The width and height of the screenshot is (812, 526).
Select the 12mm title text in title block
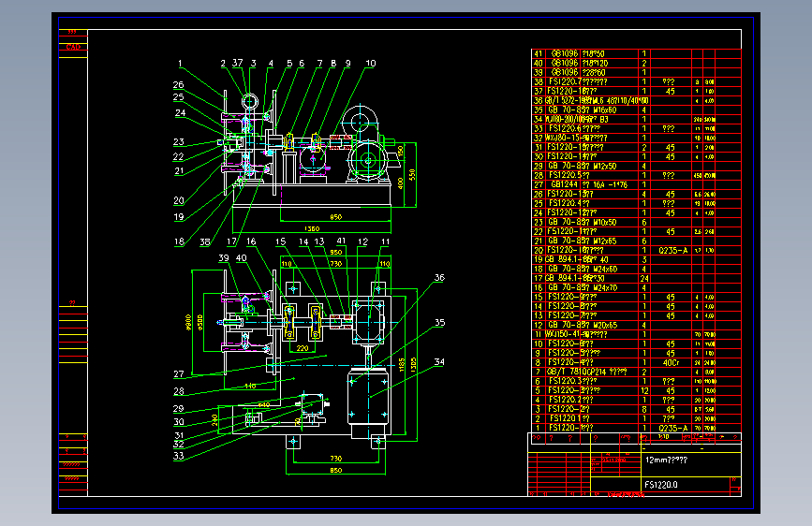click(x=667, y=460)
